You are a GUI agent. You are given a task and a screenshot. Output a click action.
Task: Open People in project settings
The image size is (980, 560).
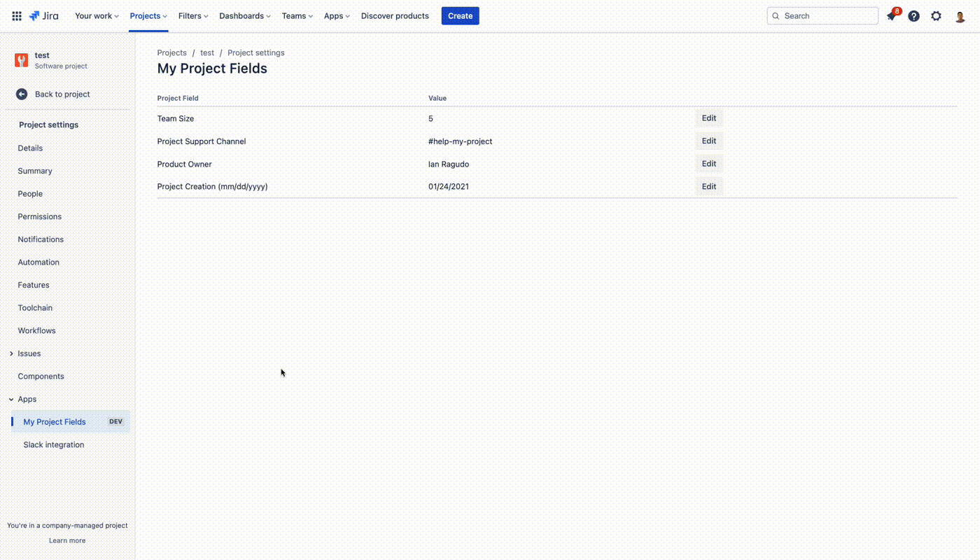tap(30, 194)
